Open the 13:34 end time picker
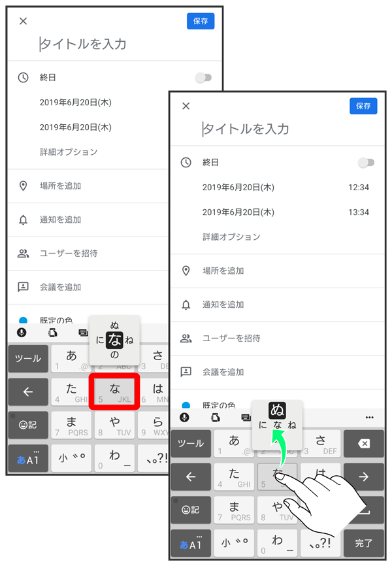 tap(359, 212)
